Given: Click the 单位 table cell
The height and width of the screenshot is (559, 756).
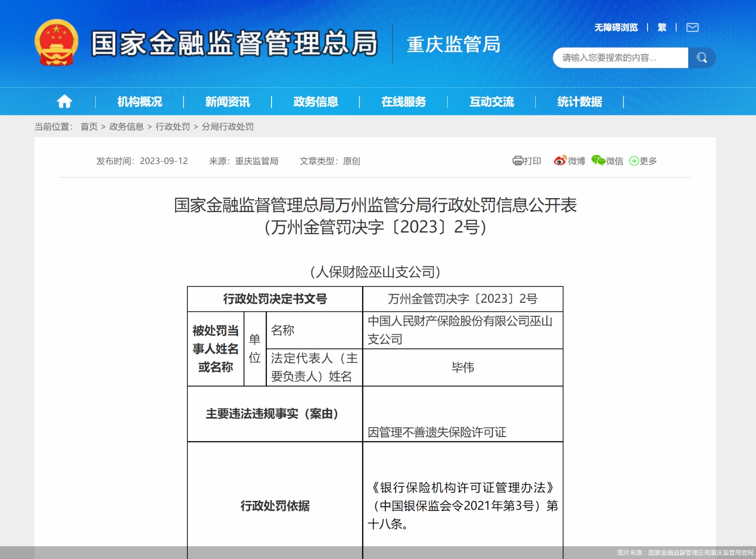Looking at the screenshot, I should (255, 349).
